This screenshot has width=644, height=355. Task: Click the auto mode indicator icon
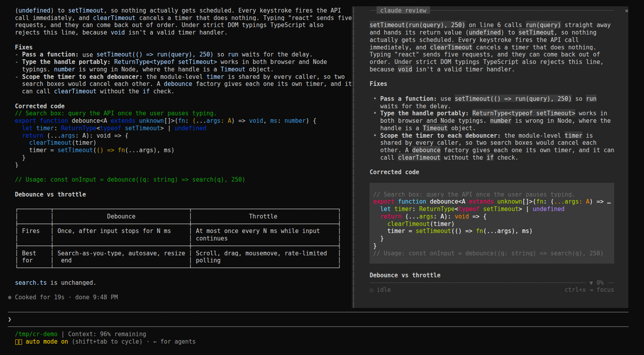(x=18, y=342)
